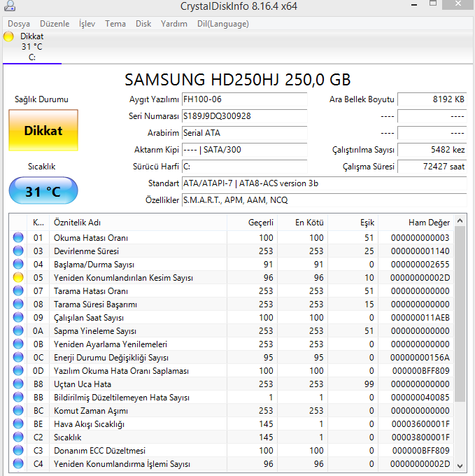Click the status icon for Devirlenme Süresi
This screenshot has height=476, width=475.
[x=18, y=251]
